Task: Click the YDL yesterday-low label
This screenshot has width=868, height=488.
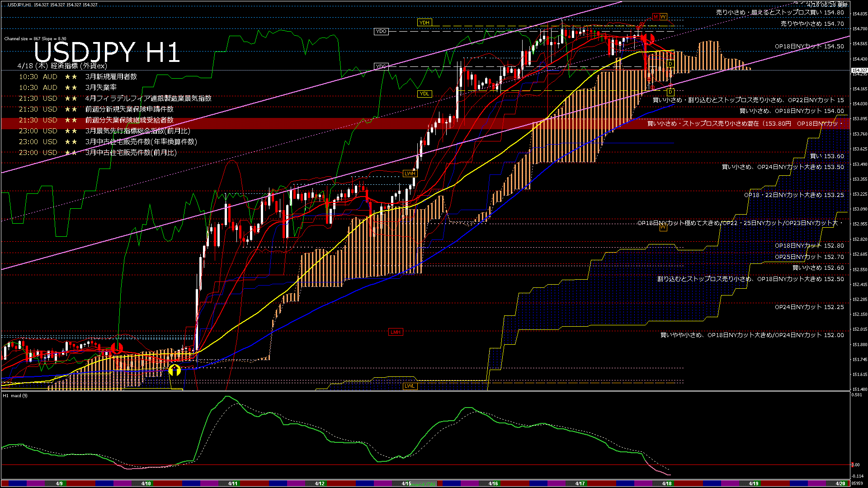Action: 424,94
